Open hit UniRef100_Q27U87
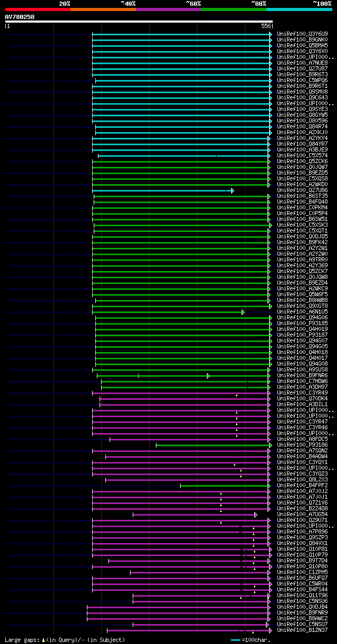This screenshot has width=337, height=644. point(303,68)
